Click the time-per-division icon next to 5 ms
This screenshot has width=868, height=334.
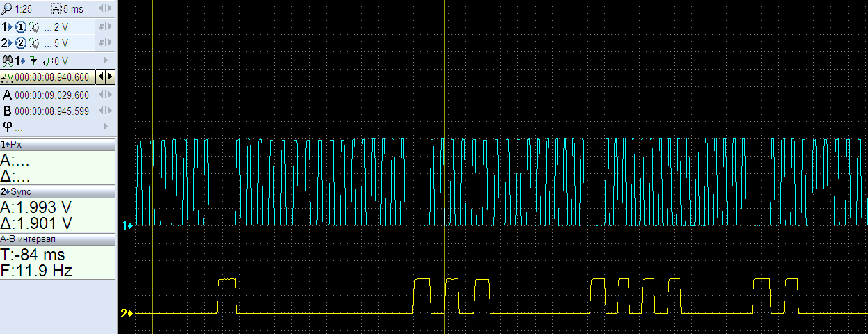click(56, 9)
